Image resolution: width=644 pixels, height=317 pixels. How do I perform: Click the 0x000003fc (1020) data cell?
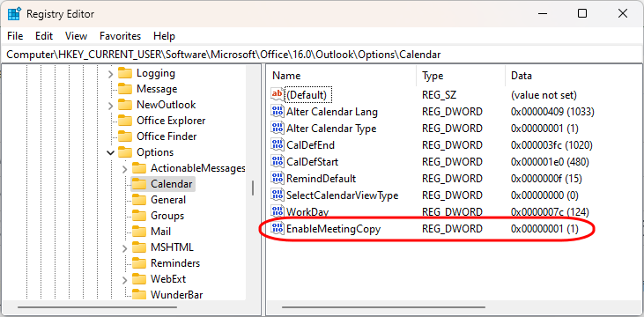pyautogui.click(x=551, y=145)
